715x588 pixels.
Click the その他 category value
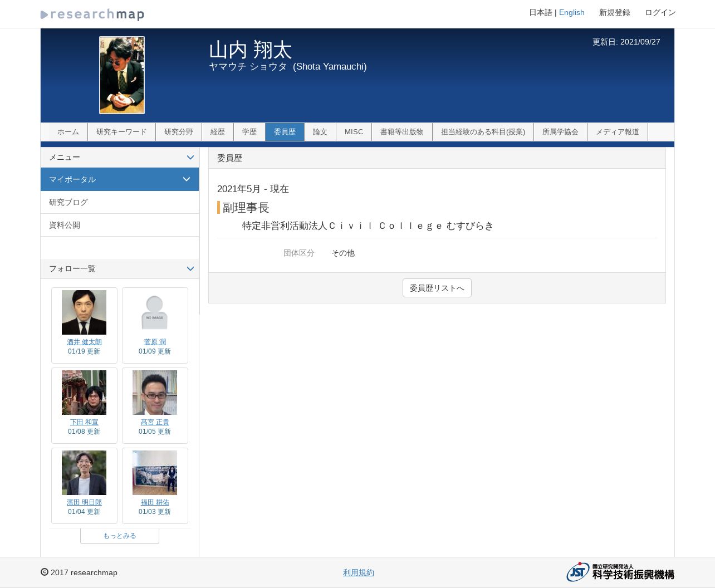tap(343, 253)
